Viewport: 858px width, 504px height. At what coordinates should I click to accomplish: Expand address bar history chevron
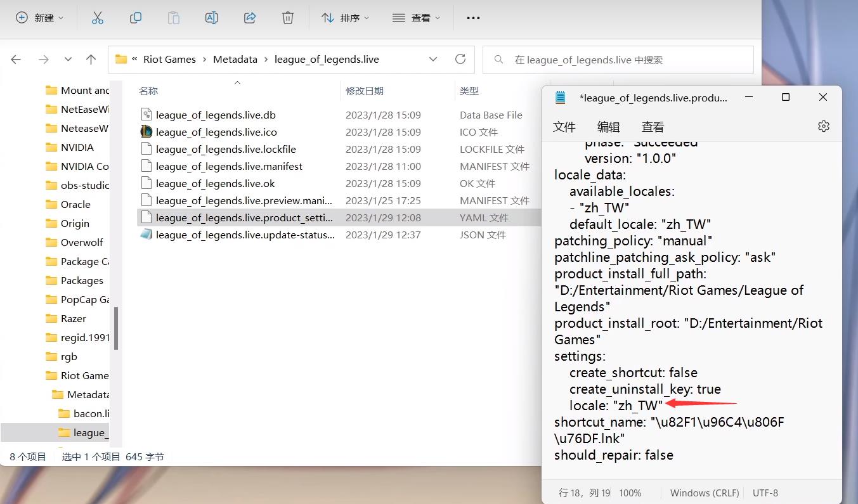tap(433, 59)
